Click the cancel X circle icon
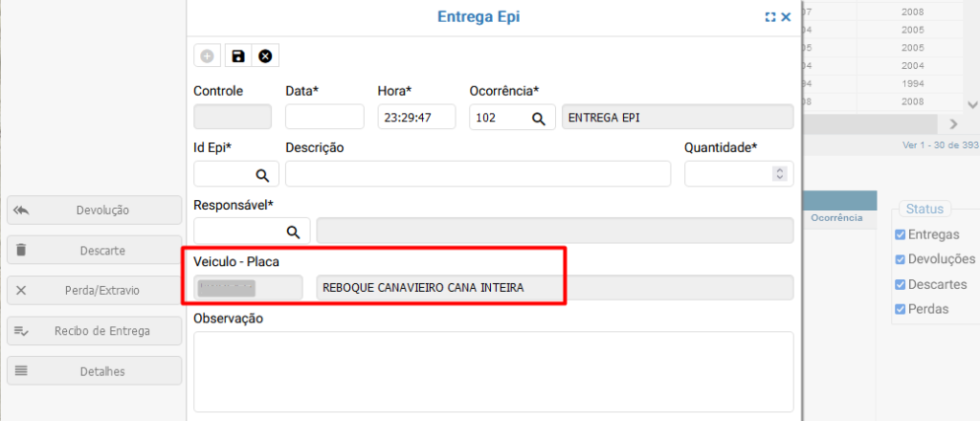 (x=265, y=56)
